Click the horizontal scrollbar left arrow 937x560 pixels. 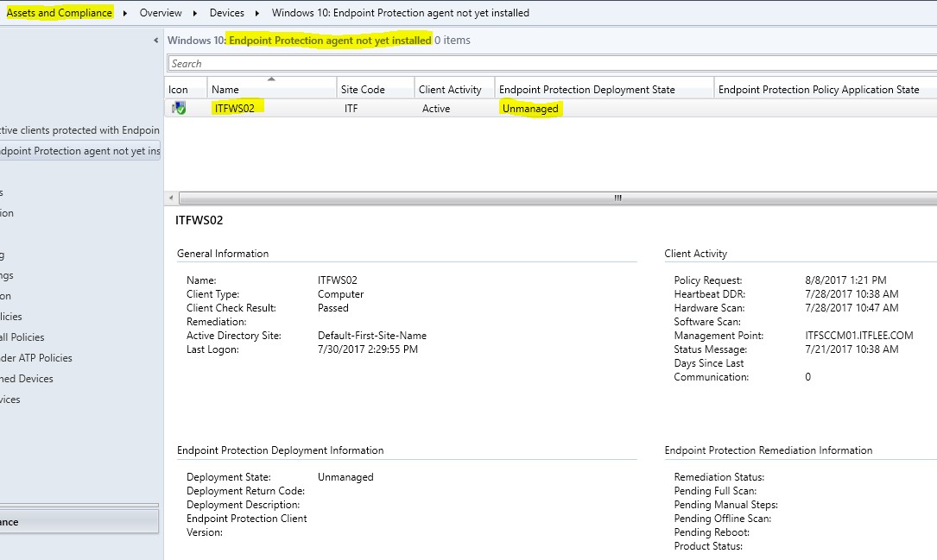[x=171, y=198]
